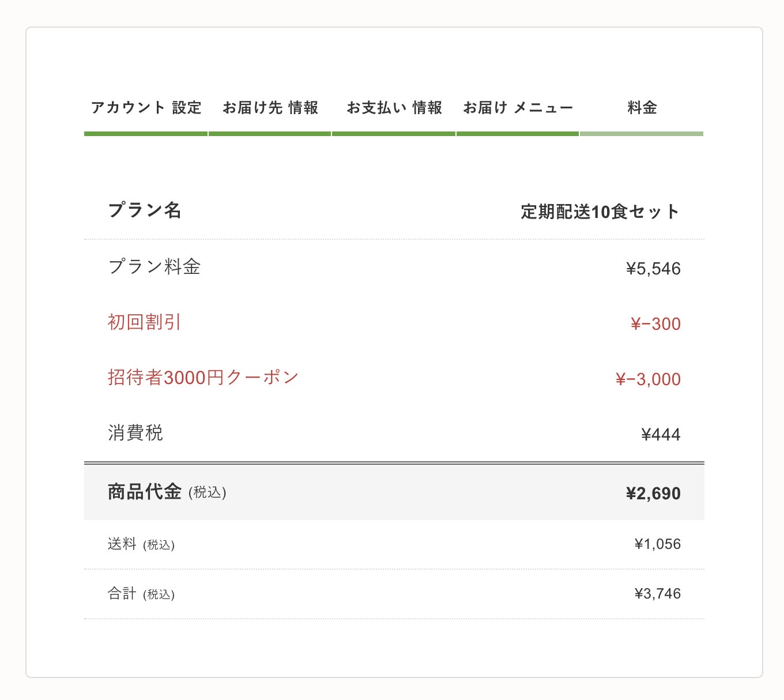Image resolution: width=784 pixels, height=700 pixels.
Task: Click the プラン料金 row label
Action: pyautogui.click(x=154, y=267)
